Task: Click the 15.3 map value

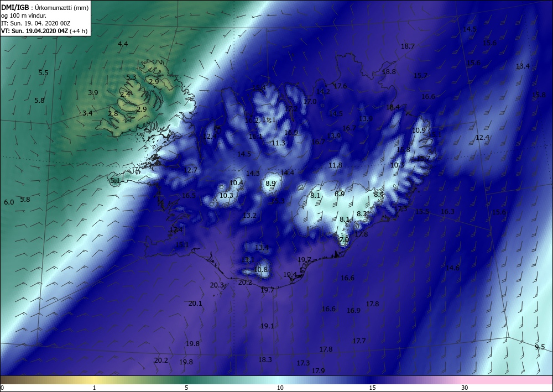Action: coord(278,201)
